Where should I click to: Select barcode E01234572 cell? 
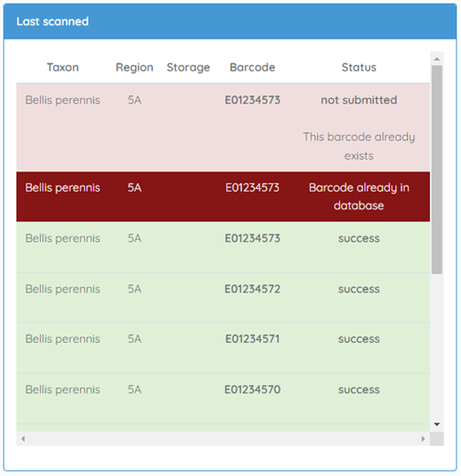click(x=252, y=289)
